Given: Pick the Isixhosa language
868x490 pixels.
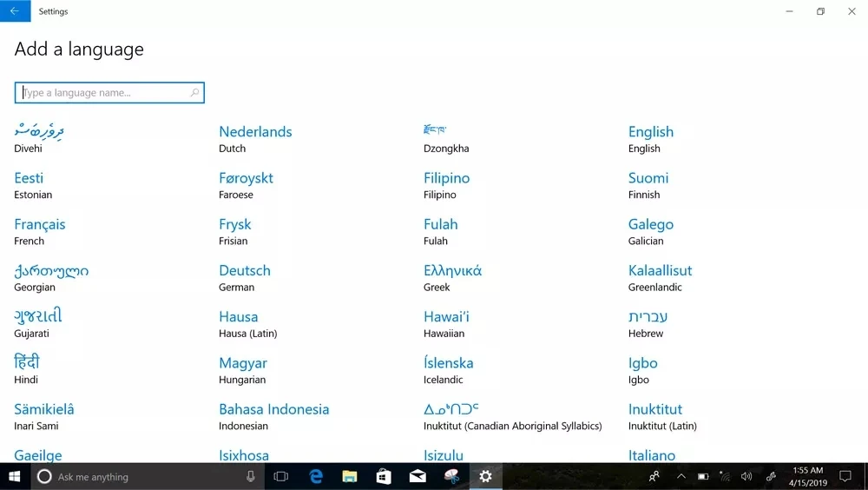Looking at the screenshot, I should pos(244,455).
